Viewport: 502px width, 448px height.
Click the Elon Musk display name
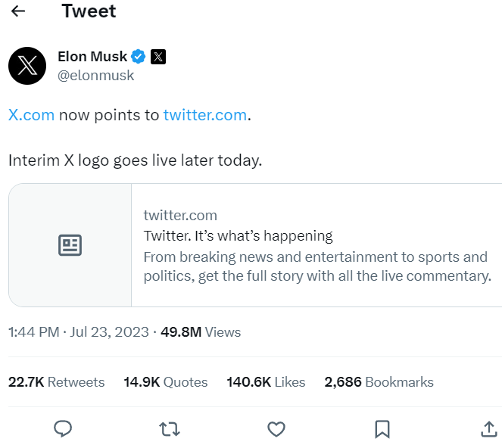92,57
